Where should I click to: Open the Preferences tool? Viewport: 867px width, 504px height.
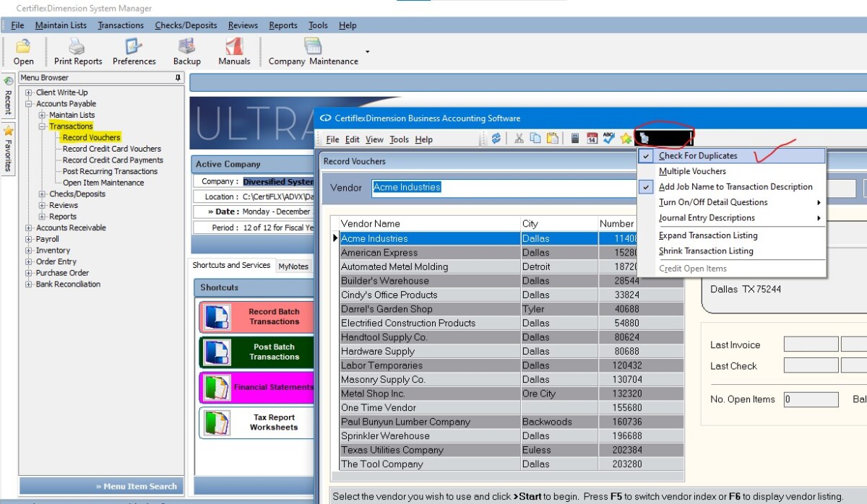point(134,51)
